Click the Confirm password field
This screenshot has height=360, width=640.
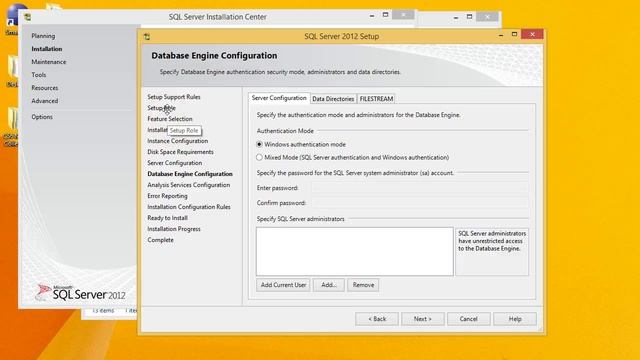[x=420, y=203]
